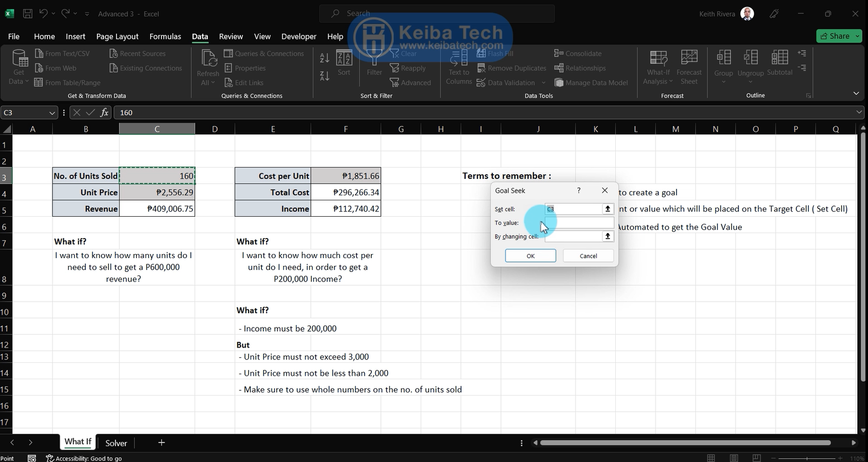Click the Cancel entry X in formula bar
This screenshot has width=868, height=462.
point(77,112)
